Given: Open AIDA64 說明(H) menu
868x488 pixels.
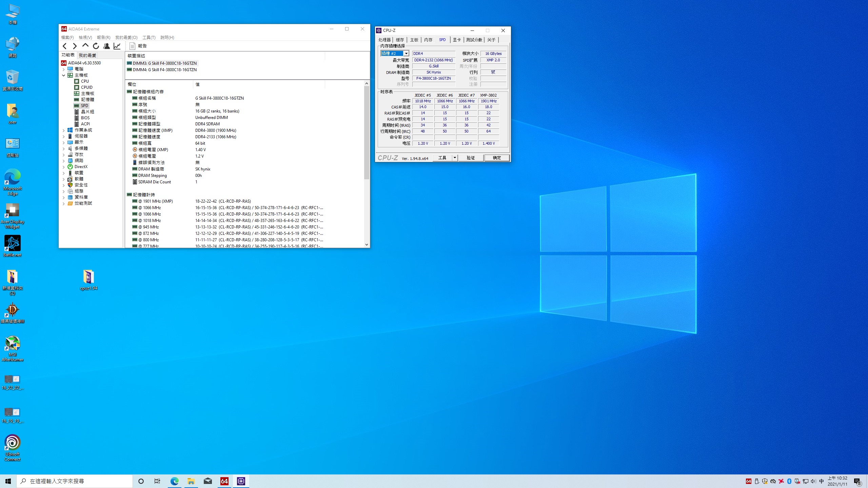Looking at the screenshot, I should tap(167, 38).
